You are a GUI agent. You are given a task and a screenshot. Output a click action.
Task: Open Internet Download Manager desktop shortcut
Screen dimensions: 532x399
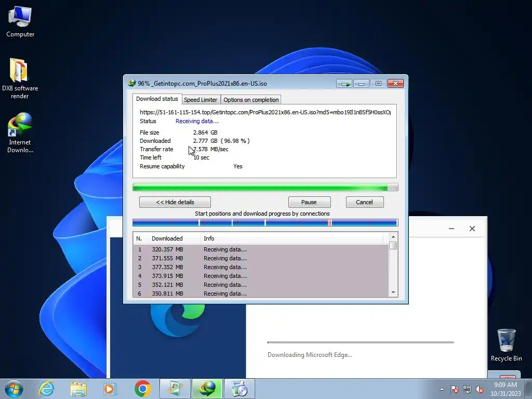pyautogui.click(x=20, y=132)
